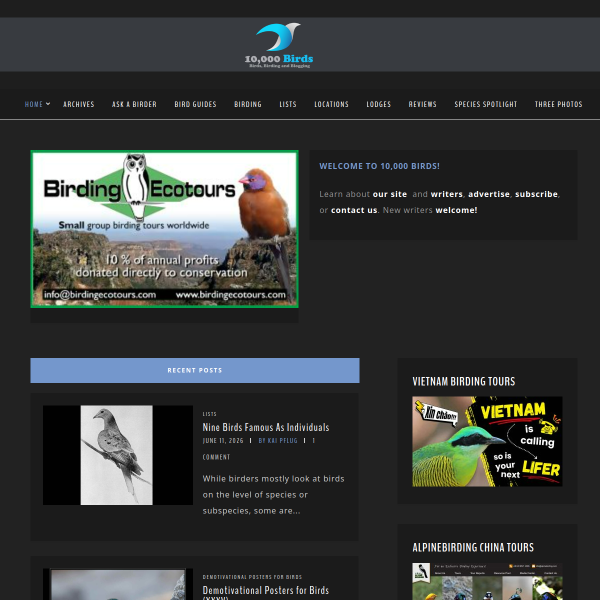Image resolution: width=600 pixels, height=600 pixels.
Task: Click the 'welcome!' link
Action: 456,210
